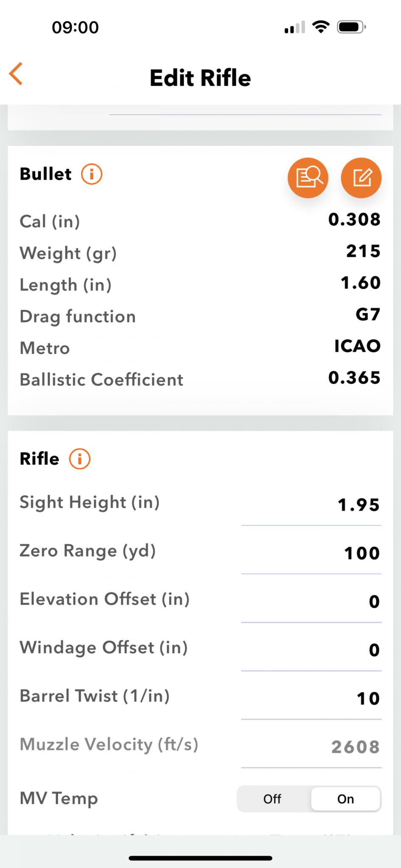This screenshot has height=868, width=401.
Task: Change the Elevation Offset value
Action: click(312, 601)
